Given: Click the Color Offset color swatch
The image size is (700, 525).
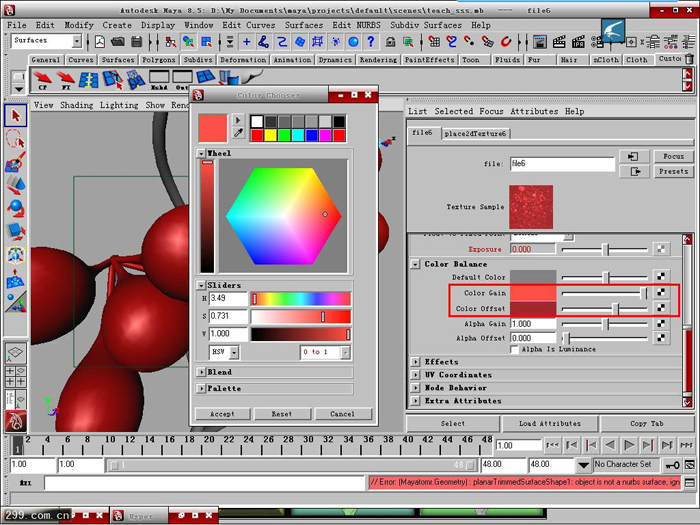Looking at the screenshot, I should (x=533, y=308).
